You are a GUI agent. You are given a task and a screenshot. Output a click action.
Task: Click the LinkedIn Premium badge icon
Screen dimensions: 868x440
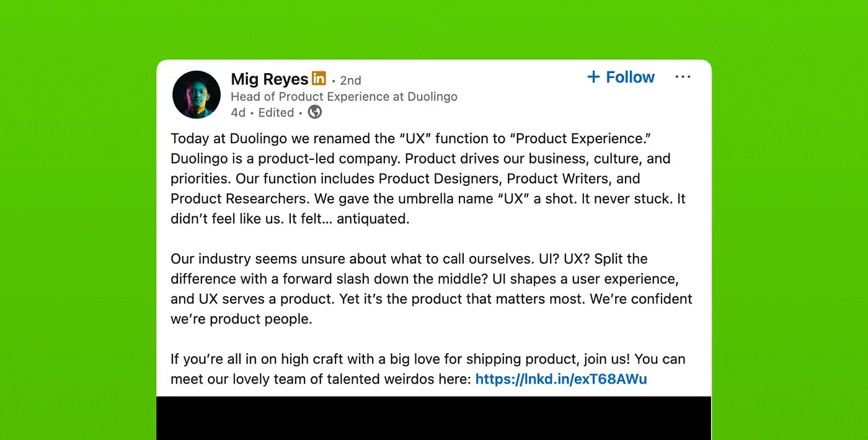319,79
